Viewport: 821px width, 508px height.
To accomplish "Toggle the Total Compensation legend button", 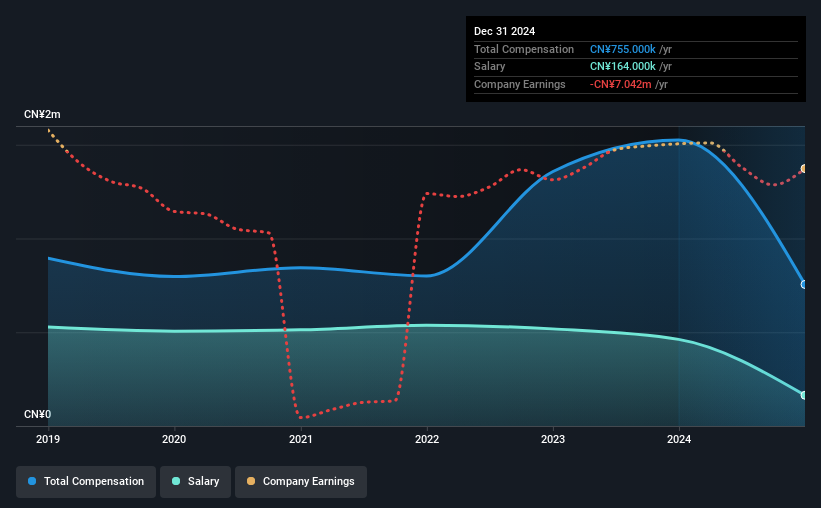I will (86, 481).
